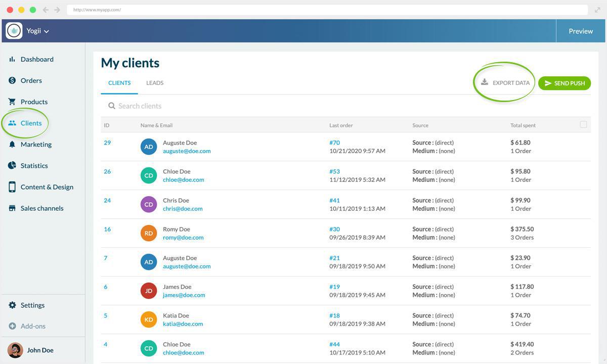This screenshot has height=364, width=607.
Task: Toggle the select-all checkbox in table header
Action: (583, 124)
